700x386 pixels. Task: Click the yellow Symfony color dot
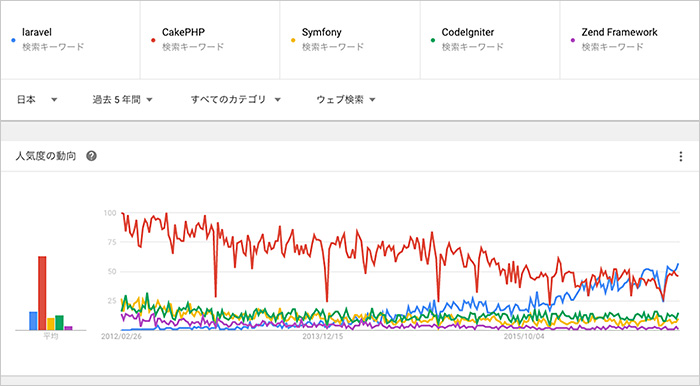pos(293,40)
